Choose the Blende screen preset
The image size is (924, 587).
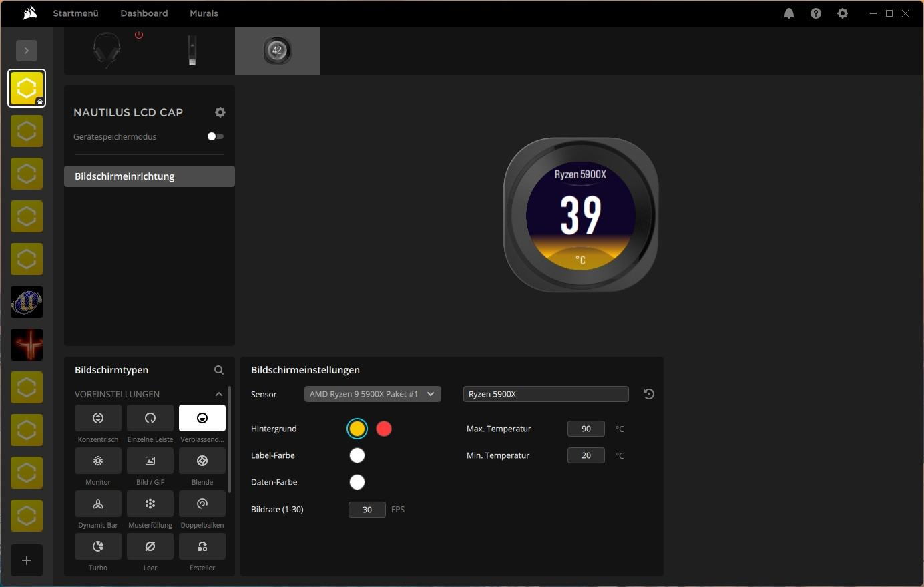(x=202, y=461)
